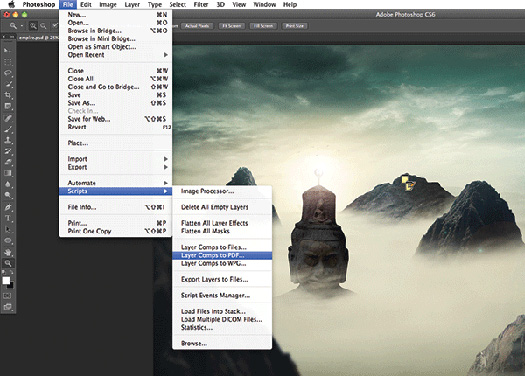Choose Save for Web

[x=115, y=119]
